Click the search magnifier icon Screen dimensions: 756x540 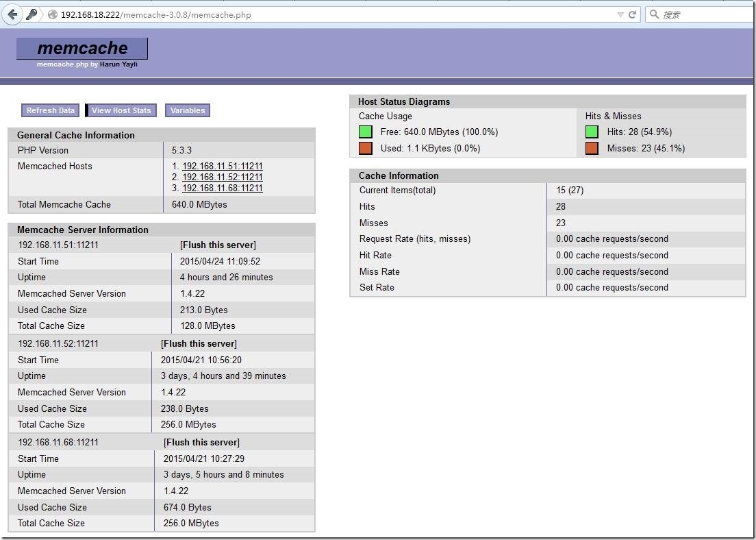click(x=654, y=14)
